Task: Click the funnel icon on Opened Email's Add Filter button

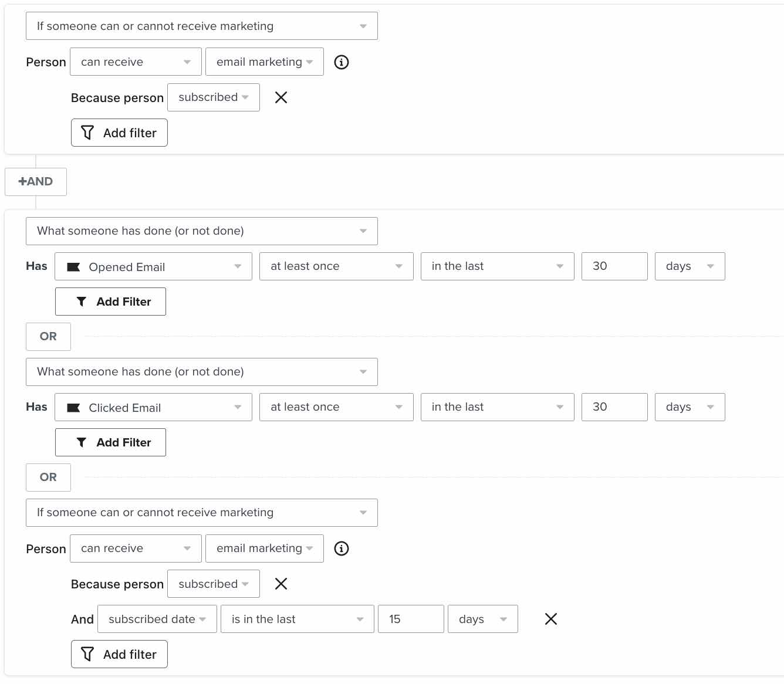Action: (x=82, y=301)
